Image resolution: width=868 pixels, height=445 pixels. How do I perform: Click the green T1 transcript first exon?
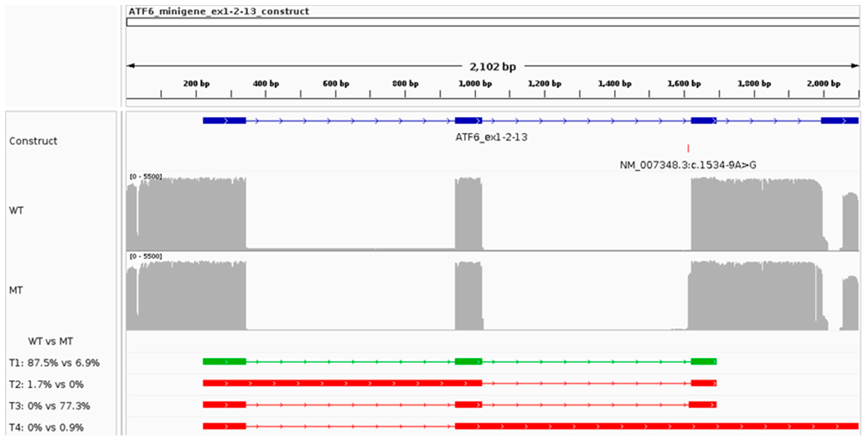pyautogui.click(x=224, y=362)
